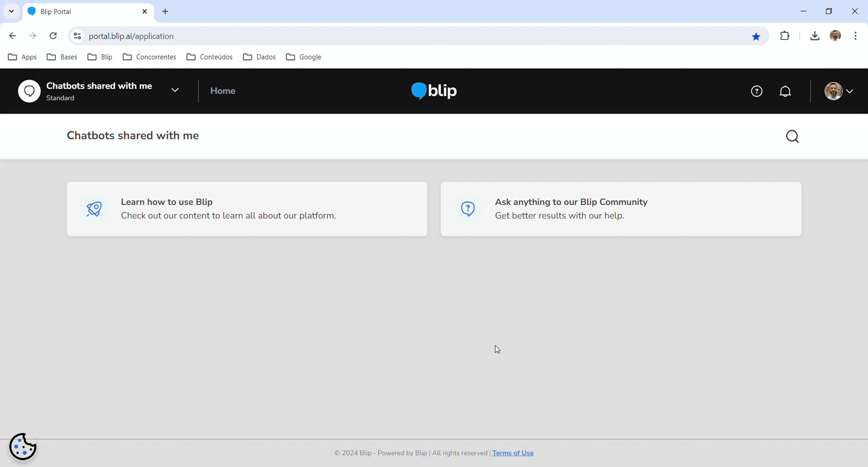Open search magnifier for shared chatbots
The width and height of the screenshot is (868, 467).
793,136
